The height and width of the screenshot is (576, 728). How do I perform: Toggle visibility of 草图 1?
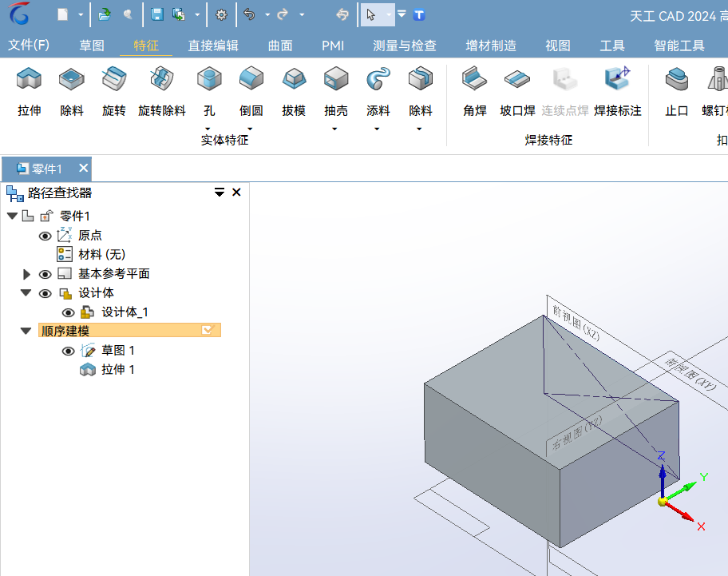pyautogui.click(x=68, y=350)
